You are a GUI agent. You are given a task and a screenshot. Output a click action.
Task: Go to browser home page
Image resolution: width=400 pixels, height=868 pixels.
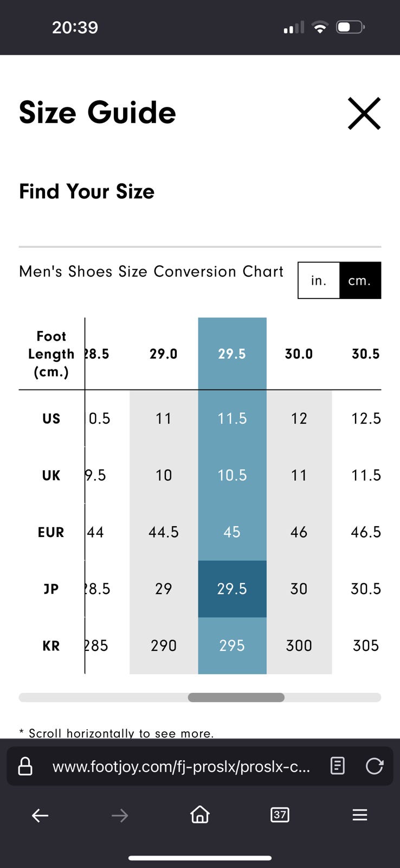(x=200, y=814)
